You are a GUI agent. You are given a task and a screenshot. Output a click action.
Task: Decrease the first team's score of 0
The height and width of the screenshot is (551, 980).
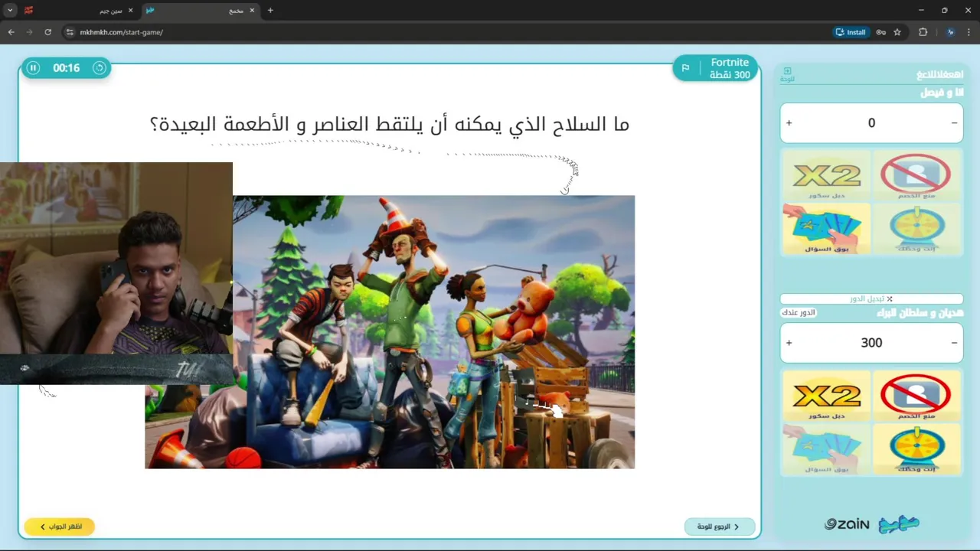[954, 122]
